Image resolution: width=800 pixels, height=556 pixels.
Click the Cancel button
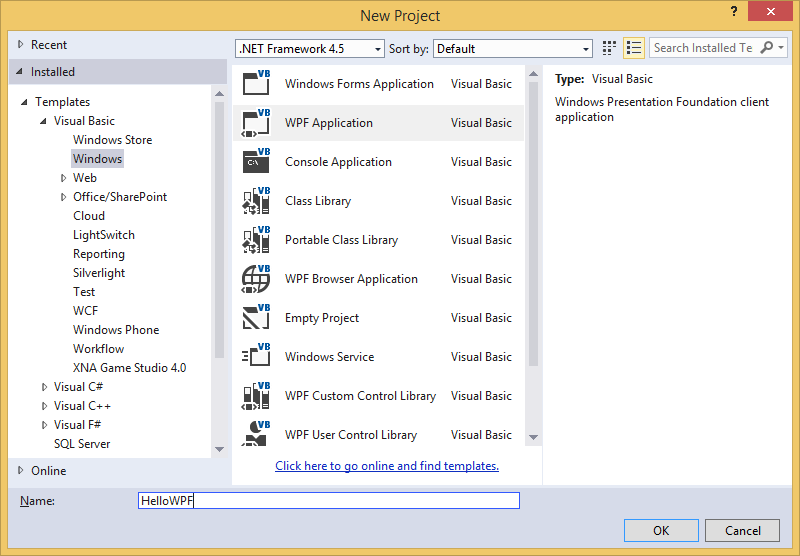tap(742, 530)
